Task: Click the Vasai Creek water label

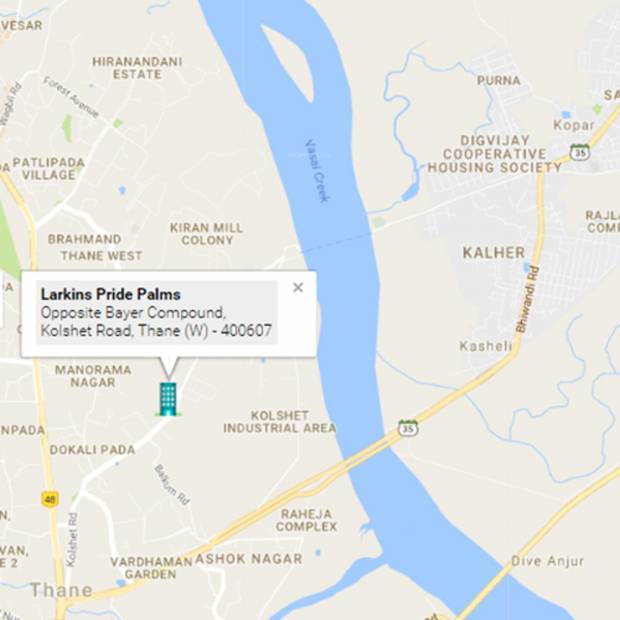Action: 317,170
